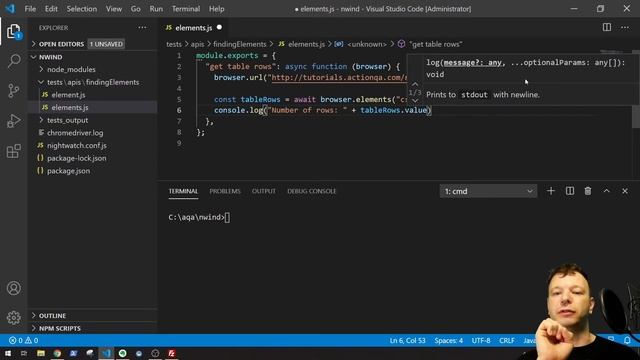This screenshot has height=360, width=640.
Task: Click "get table rows" breadcrumb symbol
Action: [436, 44]
